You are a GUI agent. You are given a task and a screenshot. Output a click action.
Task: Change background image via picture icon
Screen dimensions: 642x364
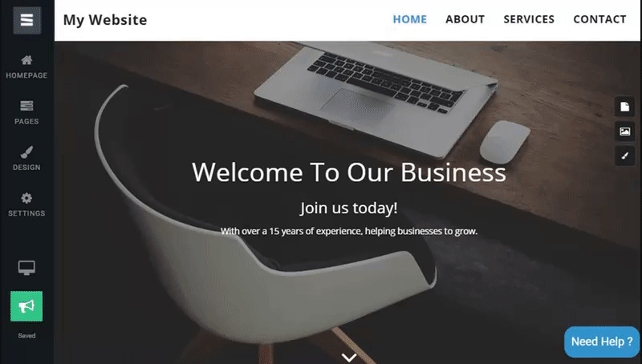625,131
